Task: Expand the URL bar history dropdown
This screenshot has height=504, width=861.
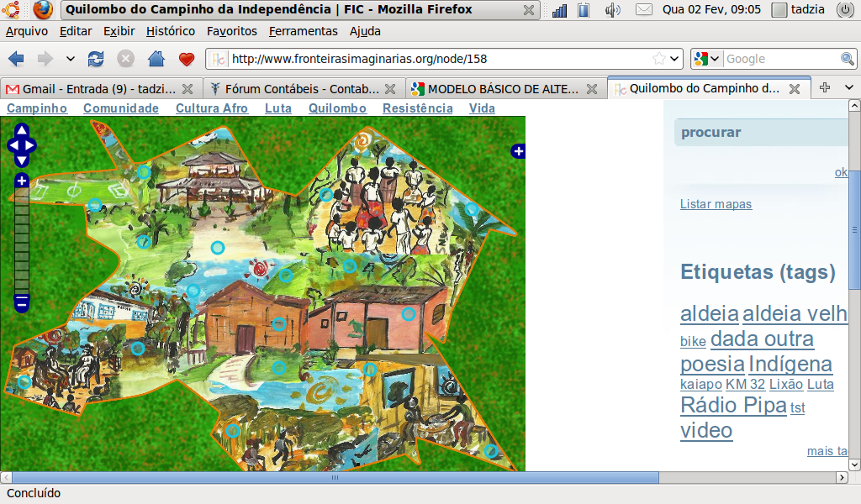Action: point(675,59)
